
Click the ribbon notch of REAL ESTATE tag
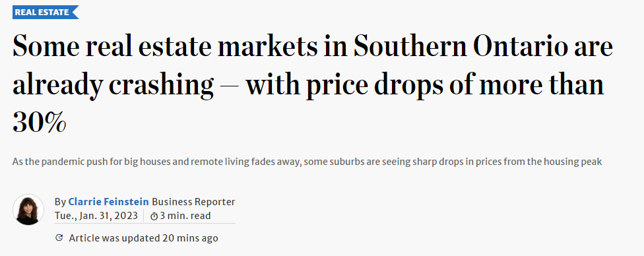click(x=75, y=13)
